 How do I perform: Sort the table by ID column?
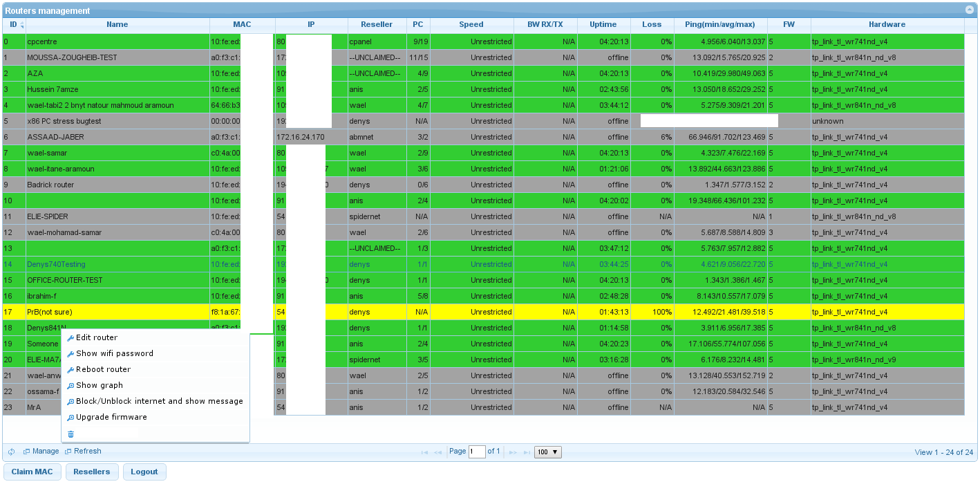[x=13, y=25]
